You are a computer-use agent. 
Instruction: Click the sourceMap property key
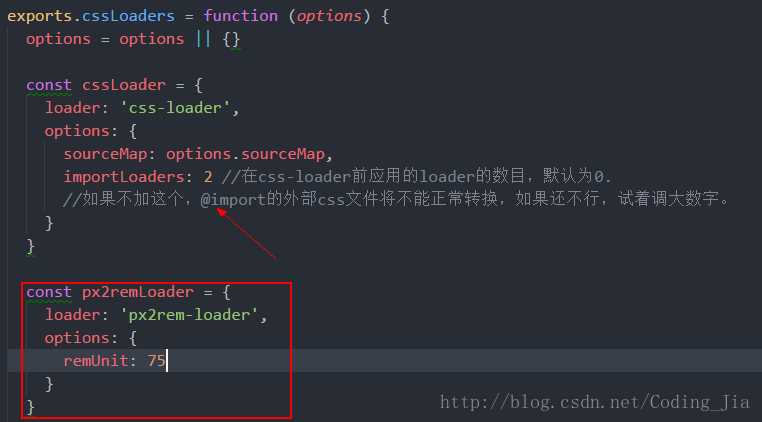105,155
